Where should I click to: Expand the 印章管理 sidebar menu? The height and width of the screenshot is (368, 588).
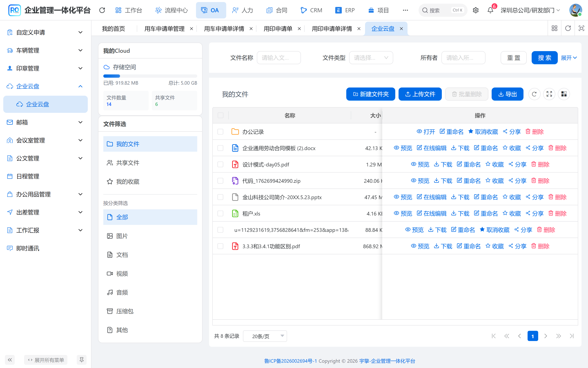[46, 68]
